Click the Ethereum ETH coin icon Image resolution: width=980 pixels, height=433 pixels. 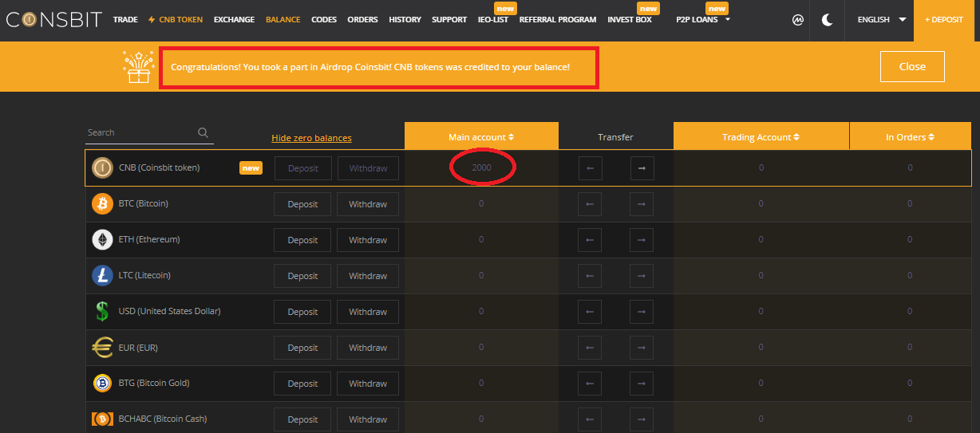pyautogui.click(x=102, y=239)
